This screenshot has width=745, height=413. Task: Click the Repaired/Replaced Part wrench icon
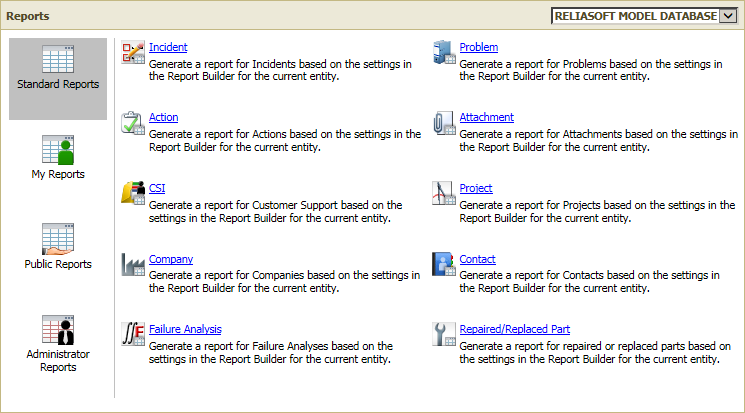(443, 334)
